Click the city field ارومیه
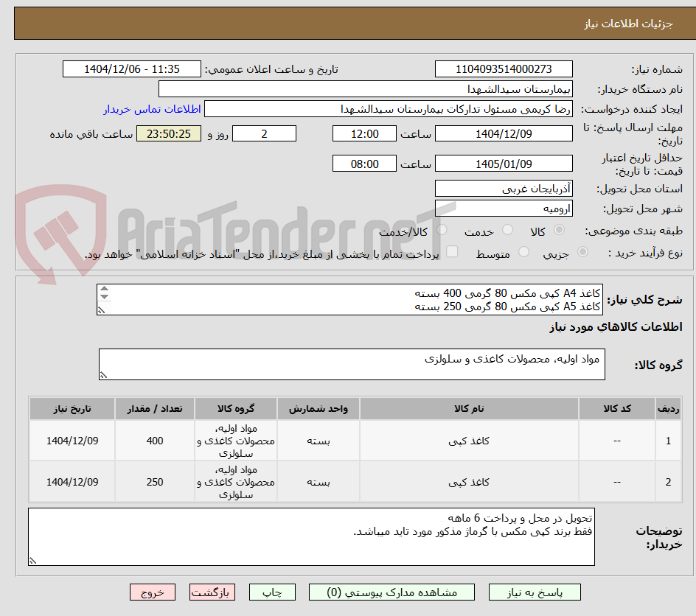 [x=504, y=209]
